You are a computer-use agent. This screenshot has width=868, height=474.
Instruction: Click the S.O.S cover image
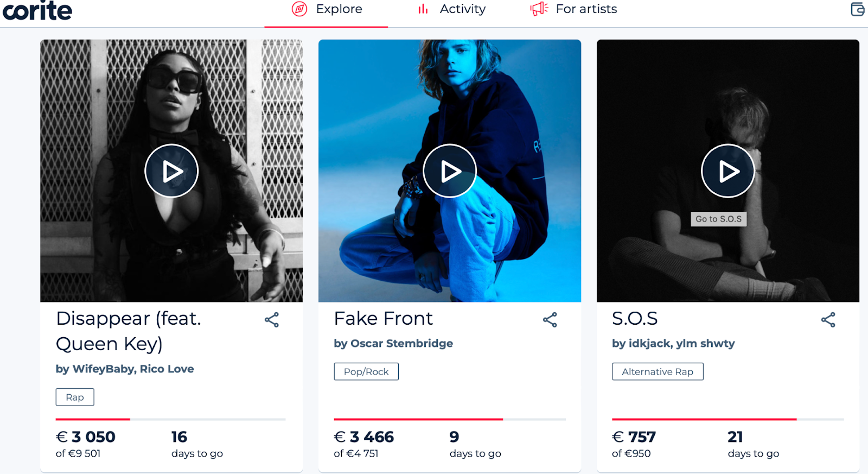click(x=728, y=170)
